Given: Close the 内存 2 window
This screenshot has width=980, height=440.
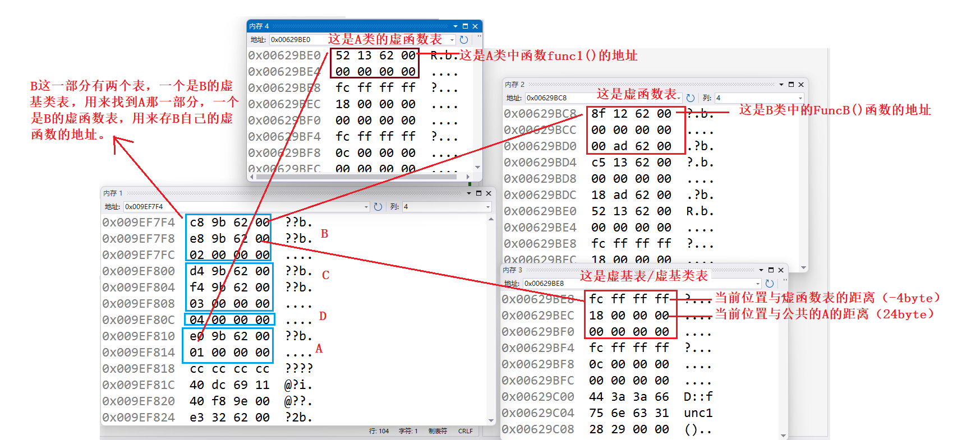Looking at the screenshot, I should (801, 85).
